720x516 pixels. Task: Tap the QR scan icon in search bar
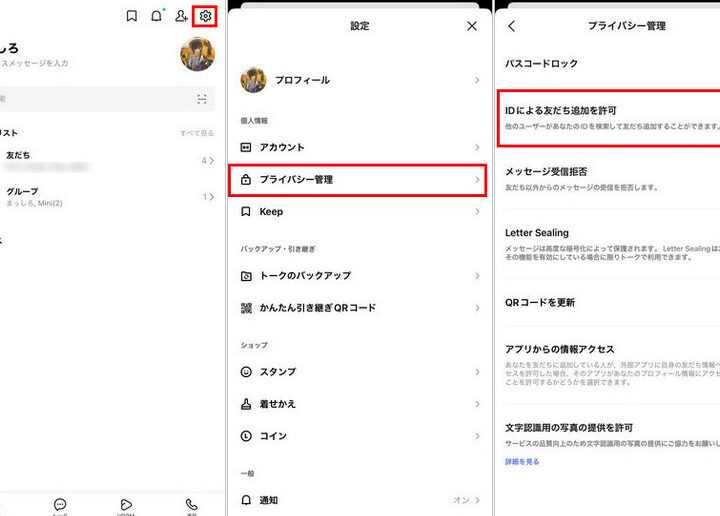(202, 99)
